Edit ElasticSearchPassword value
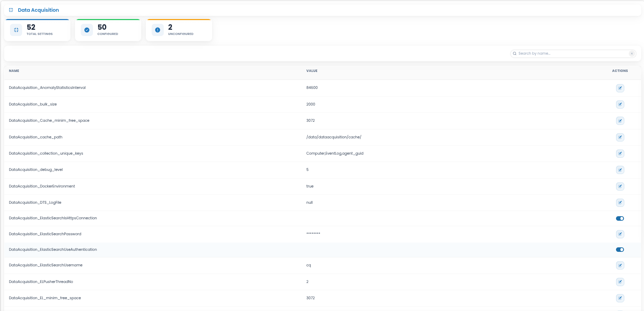Screen dimensions: 644x311 point(620,234)
